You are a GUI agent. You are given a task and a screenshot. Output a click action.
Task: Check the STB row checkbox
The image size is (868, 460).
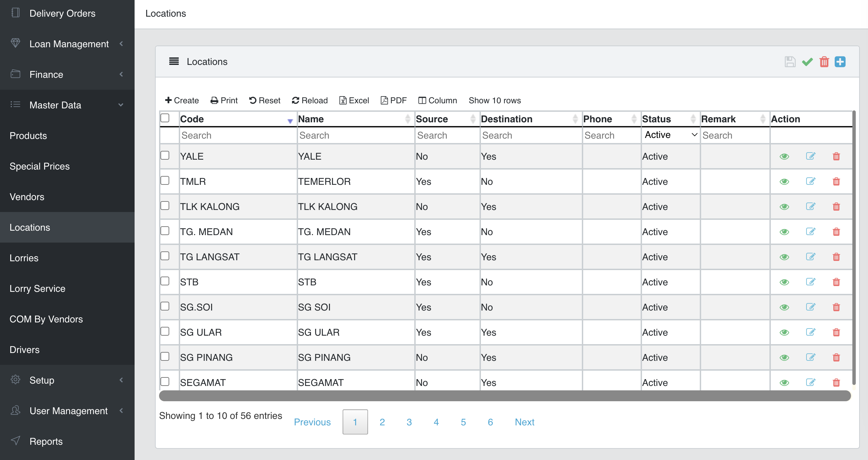point(165,281)
